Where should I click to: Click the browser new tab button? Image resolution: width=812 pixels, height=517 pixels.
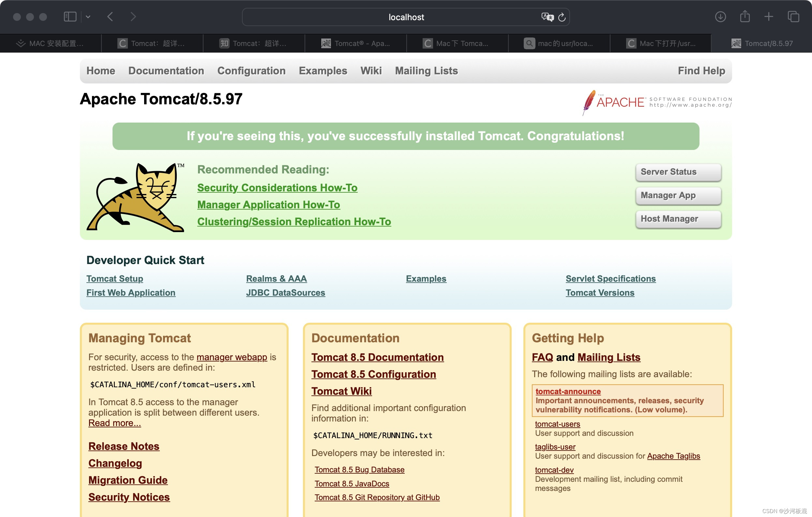click(x=769, y=16)
